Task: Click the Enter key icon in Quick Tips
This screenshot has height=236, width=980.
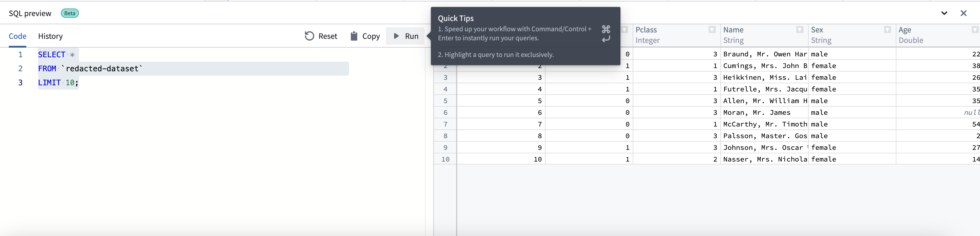Action: coord(606,39)
